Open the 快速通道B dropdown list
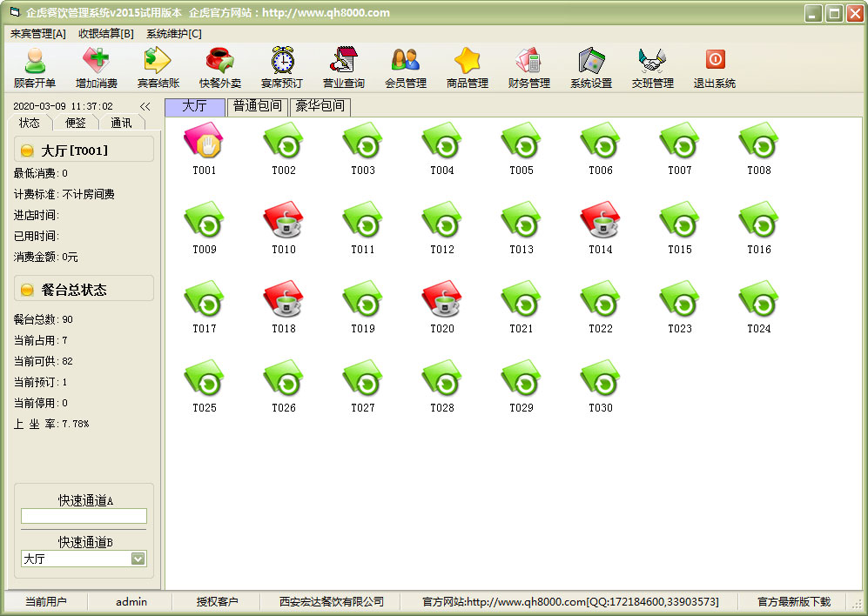The width and height of the screenshot is (868, 616). point(138,559)
